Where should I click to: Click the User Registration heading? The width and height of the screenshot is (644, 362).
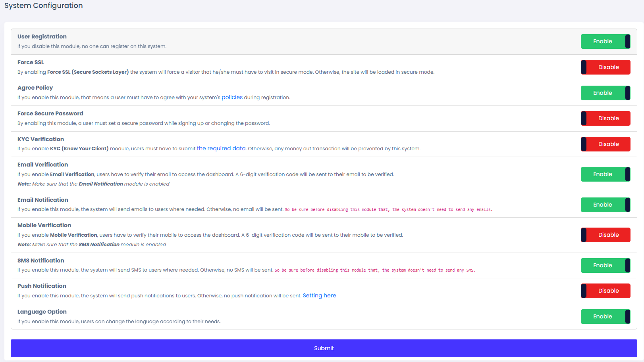click(x=42, y=36)
